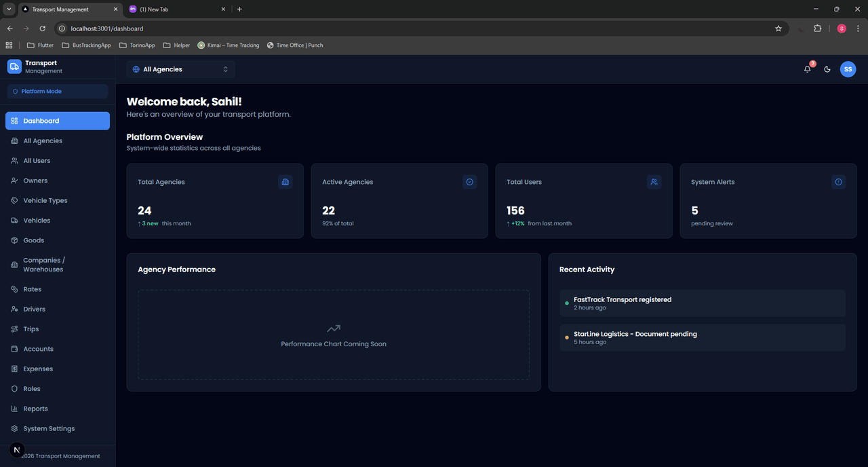Viewport: 868px width, 467px height.
Task: Bookmark this page with star icon
Action: 778,29
